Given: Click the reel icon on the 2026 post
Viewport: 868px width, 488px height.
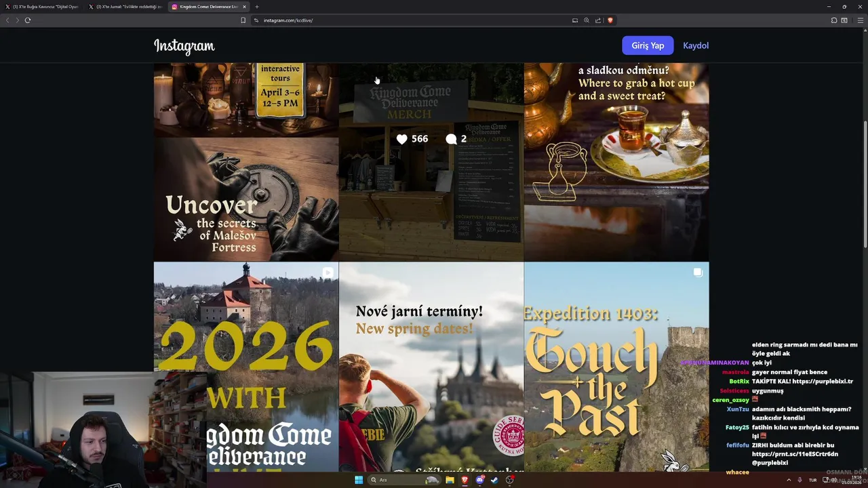Looking at the screenshot, I should [328, 272].
